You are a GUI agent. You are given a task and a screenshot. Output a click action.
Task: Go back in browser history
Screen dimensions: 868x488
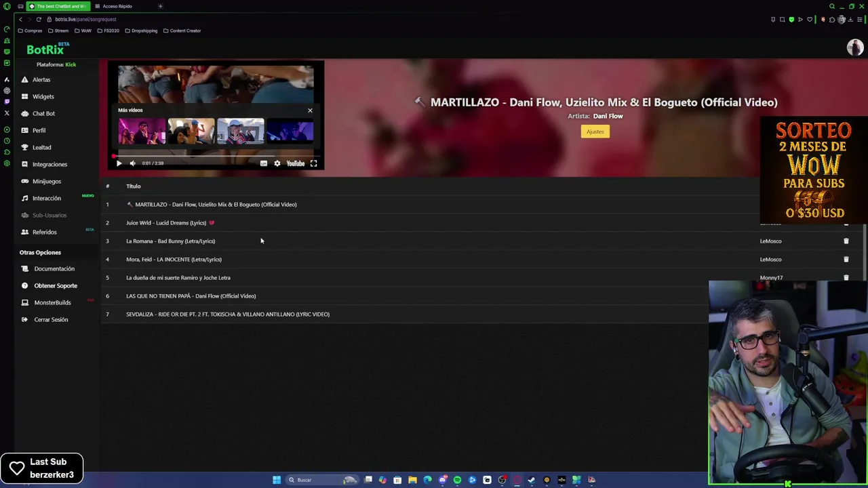[20, 19]
